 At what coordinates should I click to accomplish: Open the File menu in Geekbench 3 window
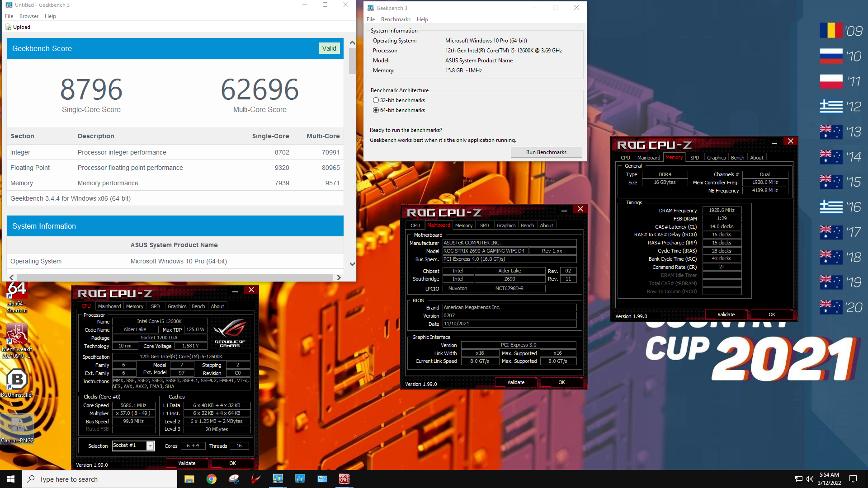pyautogui.click(x=371, y=19)
